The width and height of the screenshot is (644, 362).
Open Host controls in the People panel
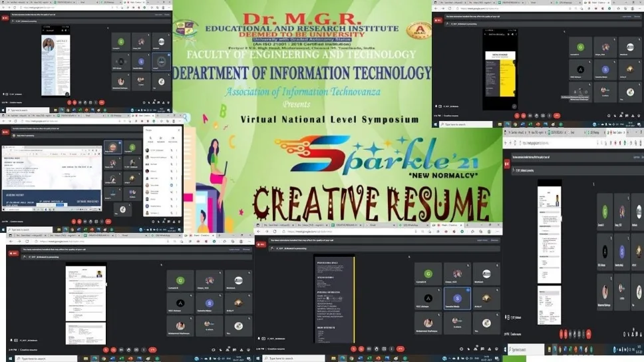click(174, 140)
